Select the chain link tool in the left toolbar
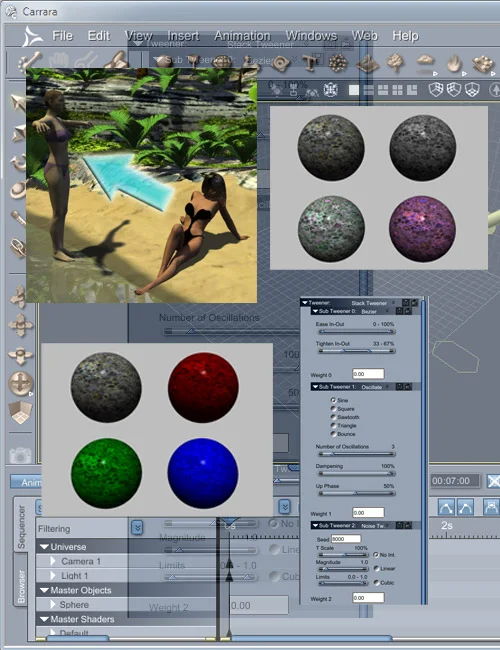 coord(18,248)
